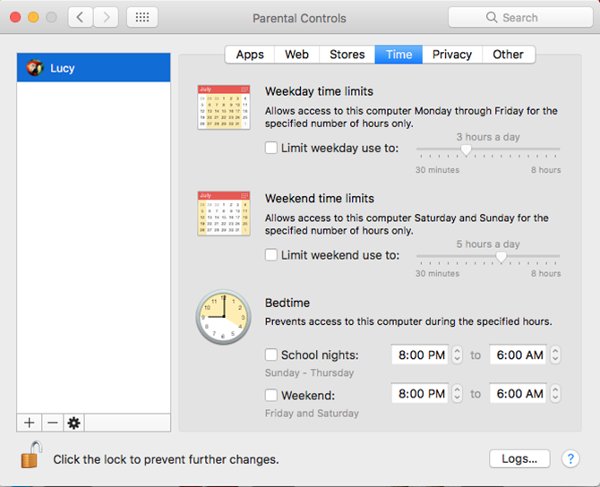The width and height of the screenshot is (600, 487).
Task: Show all preferences grid icon
Action: point(141,18)
